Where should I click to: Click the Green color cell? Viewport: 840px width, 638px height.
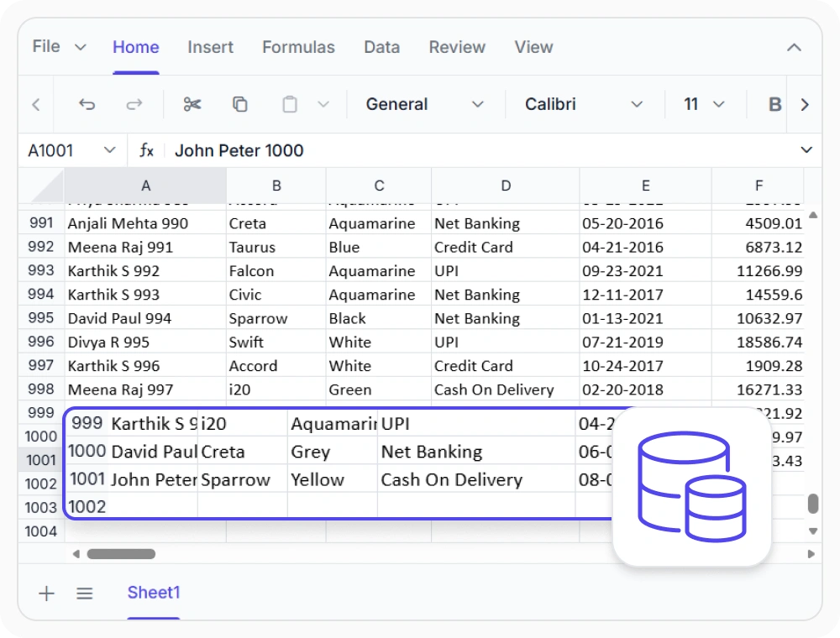379,390
